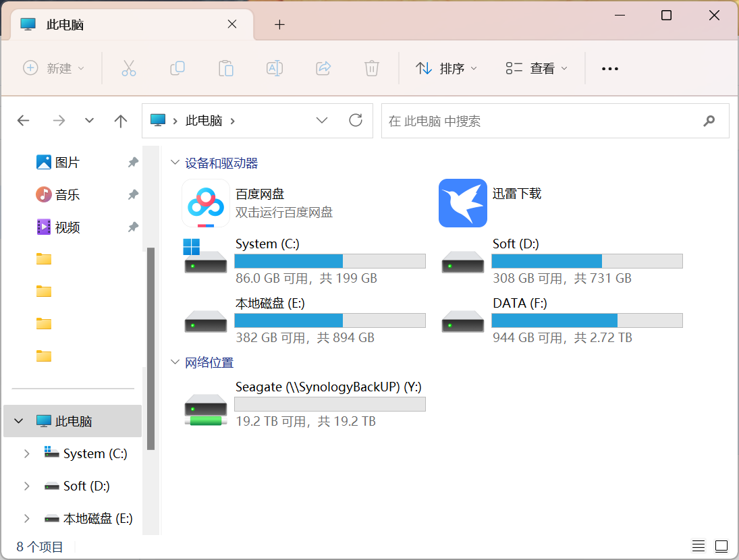
Task: Collapse 此电脑 in navigation tree
Action: [x=18, y=420]
